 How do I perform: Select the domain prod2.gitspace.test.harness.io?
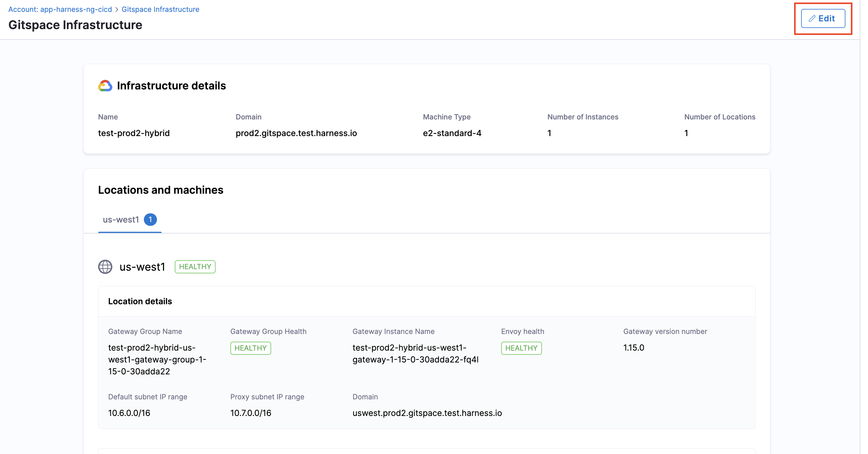[296, 133]
